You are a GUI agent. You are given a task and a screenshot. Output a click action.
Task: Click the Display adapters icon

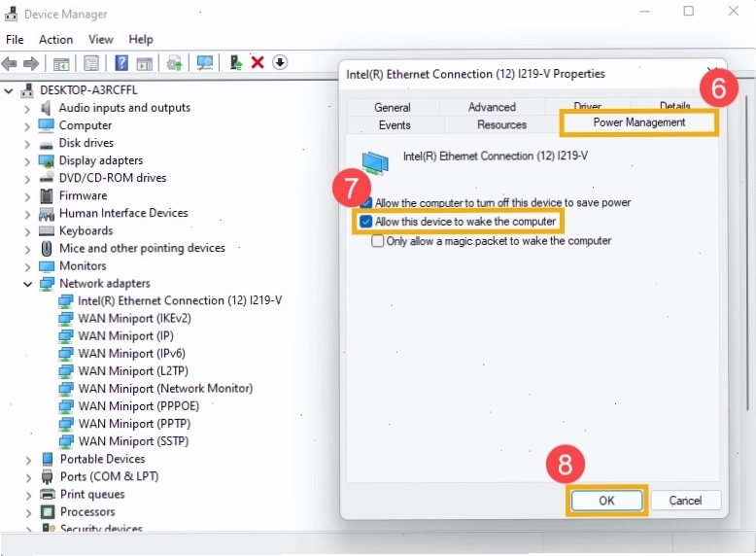pyautogui.click(x=47, y=160)
